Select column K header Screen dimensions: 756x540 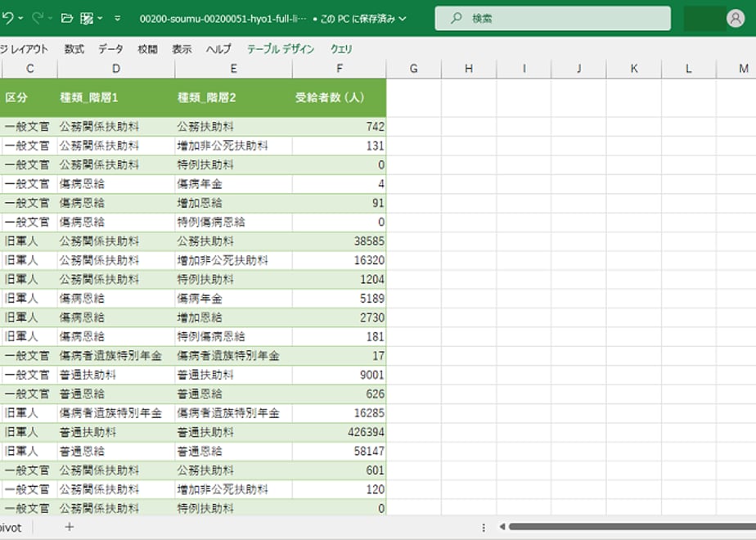click(x=634, y=69)
